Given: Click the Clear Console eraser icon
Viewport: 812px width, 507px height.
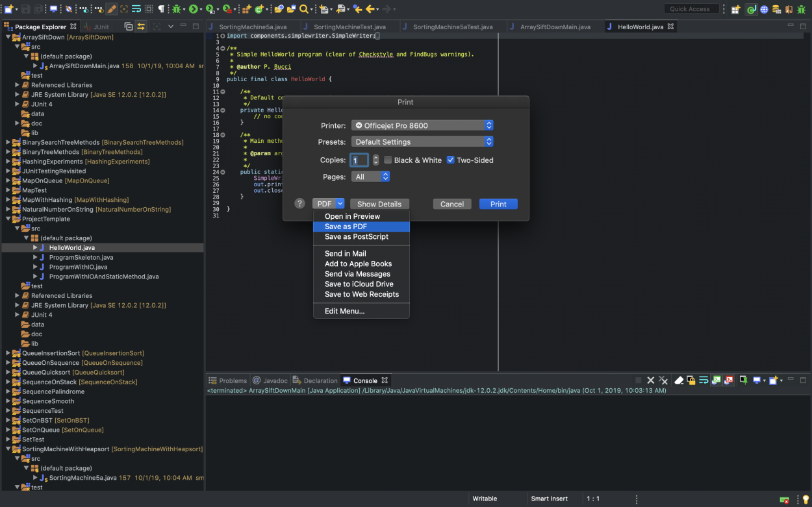Looking at the screenshot, I should (679, 380).
